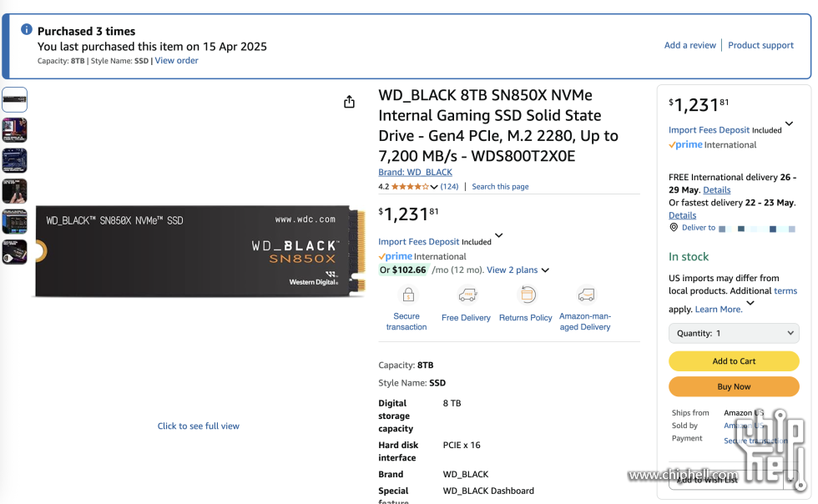Open the 124 ratings count link
818x504 pixels.
point(449,186)
